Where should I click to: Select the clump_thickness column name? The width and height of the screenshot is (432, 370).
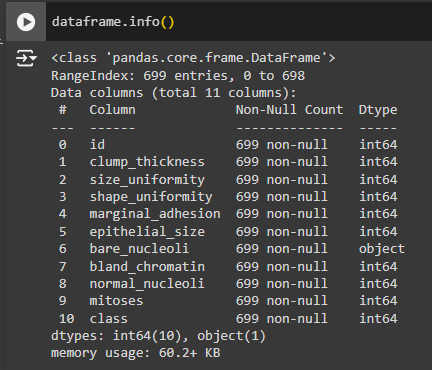pos(147,162)
